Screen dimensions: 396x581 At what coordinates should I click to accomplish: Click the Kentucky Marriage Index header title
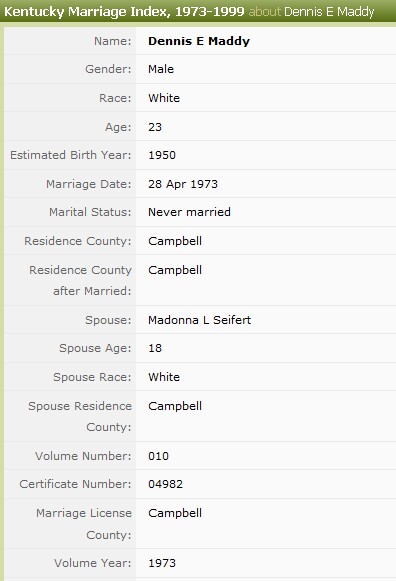click(x=124, y=11)
